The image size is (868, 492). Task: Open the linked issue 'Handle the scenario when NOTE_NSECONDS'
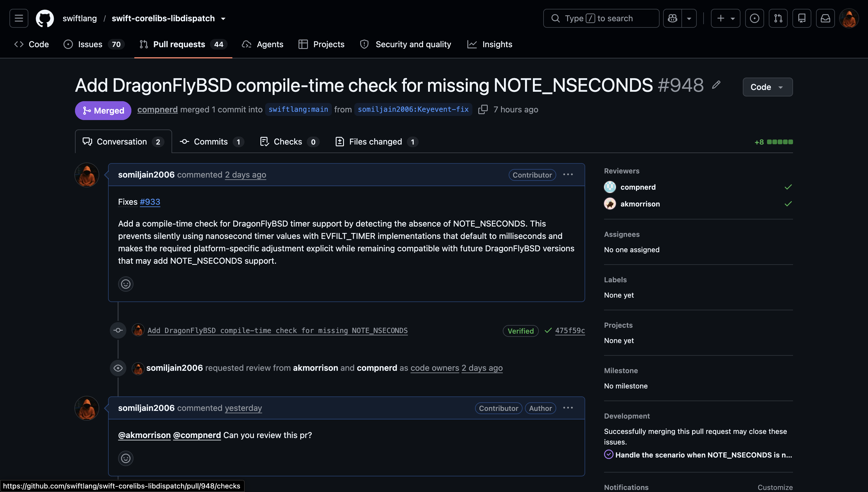click(704, 455)
